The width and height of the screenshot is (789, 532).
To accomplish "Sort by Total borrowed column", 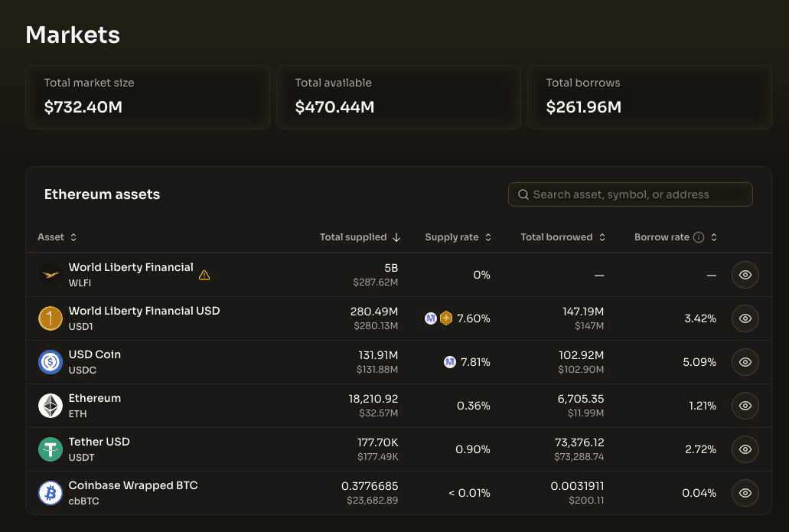I will (602, 237).
